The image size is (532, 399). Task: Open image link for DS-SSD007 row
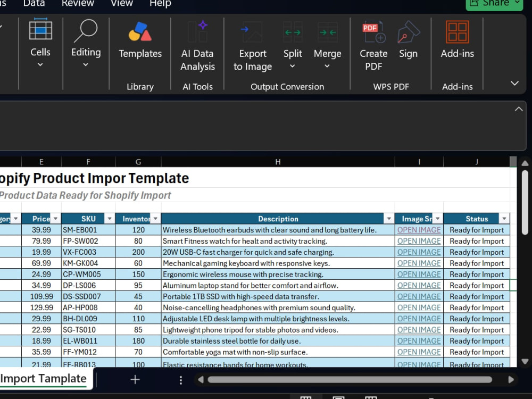[419, 296]
